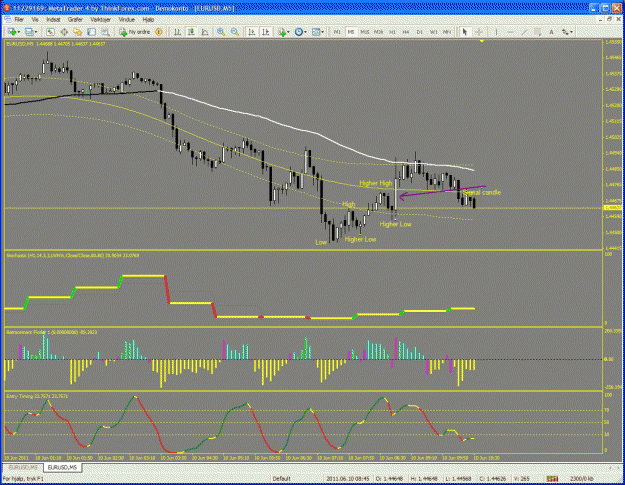Open the Indsæt menu

click(53, 19)
